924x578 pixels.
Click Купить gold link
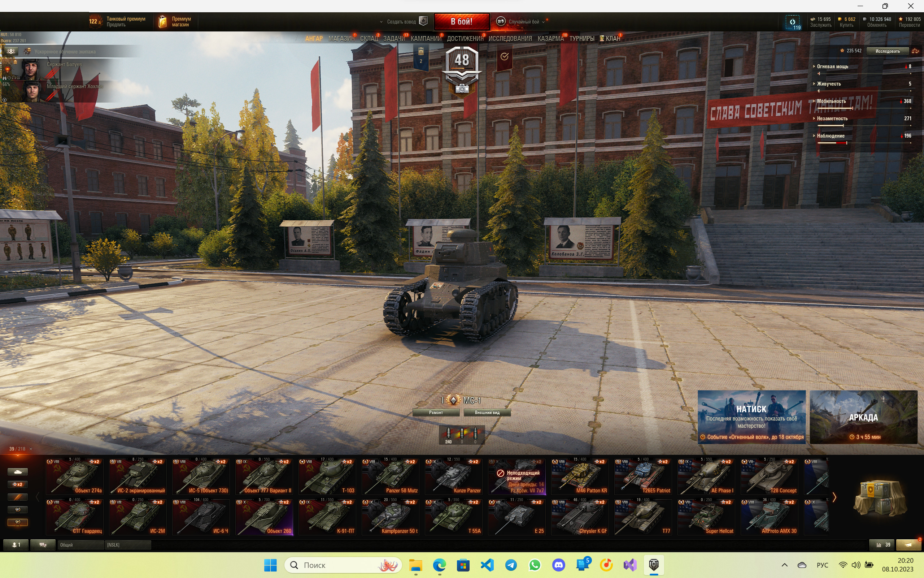tap(846, 25)
